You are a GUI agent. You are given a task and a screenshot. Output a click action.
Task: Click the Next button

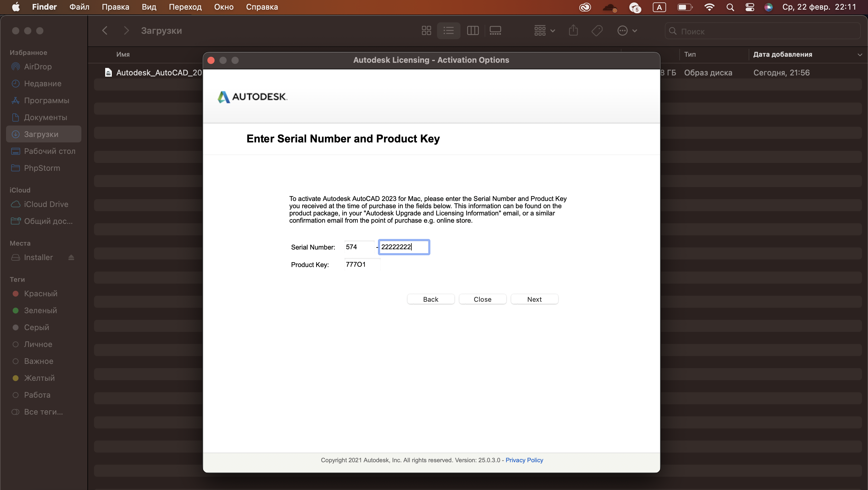pos(534,299)
